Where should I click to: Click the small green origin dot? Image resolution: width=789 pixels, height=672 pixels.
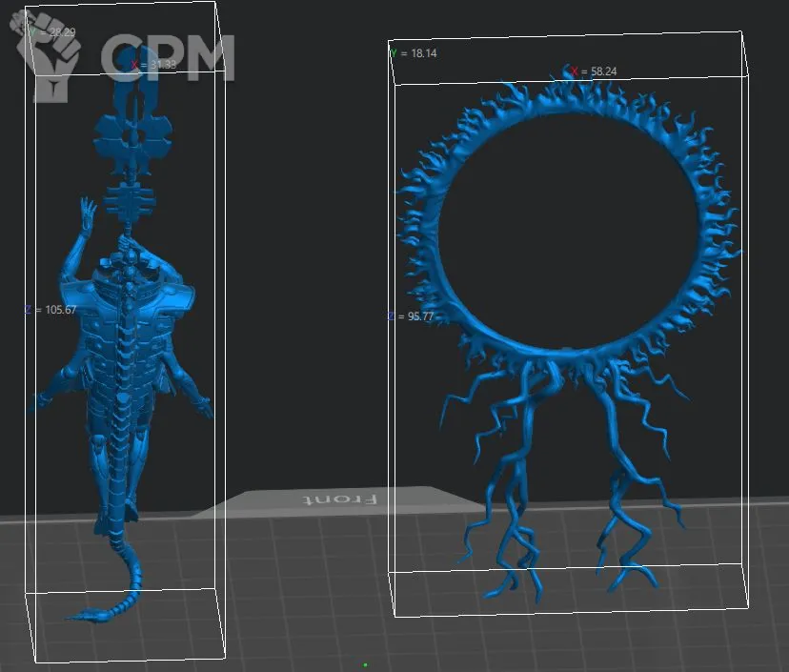pyautogui.click(x=365, y=664)
